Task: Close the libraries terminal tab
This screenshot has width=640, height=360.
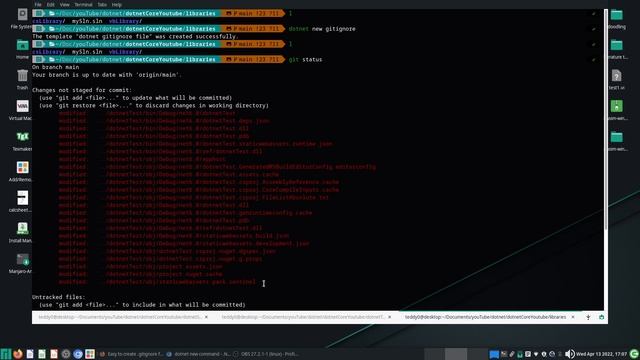Action: coord(573,317)
